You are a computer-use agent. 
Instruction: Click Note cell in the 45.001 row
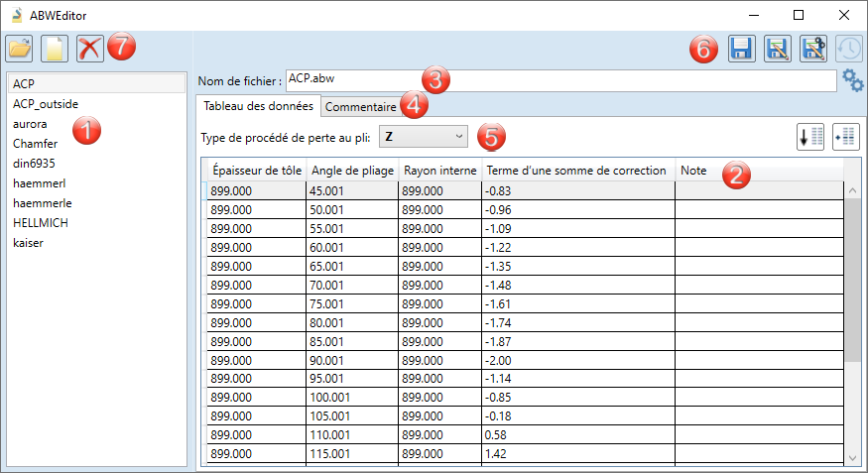(x=759, y=190)
